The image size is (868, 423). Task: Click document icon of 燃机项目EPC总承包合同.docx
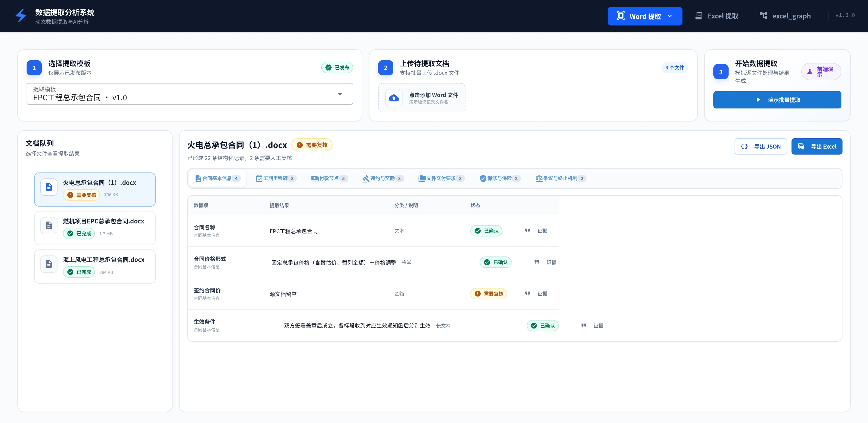point(49,226)
